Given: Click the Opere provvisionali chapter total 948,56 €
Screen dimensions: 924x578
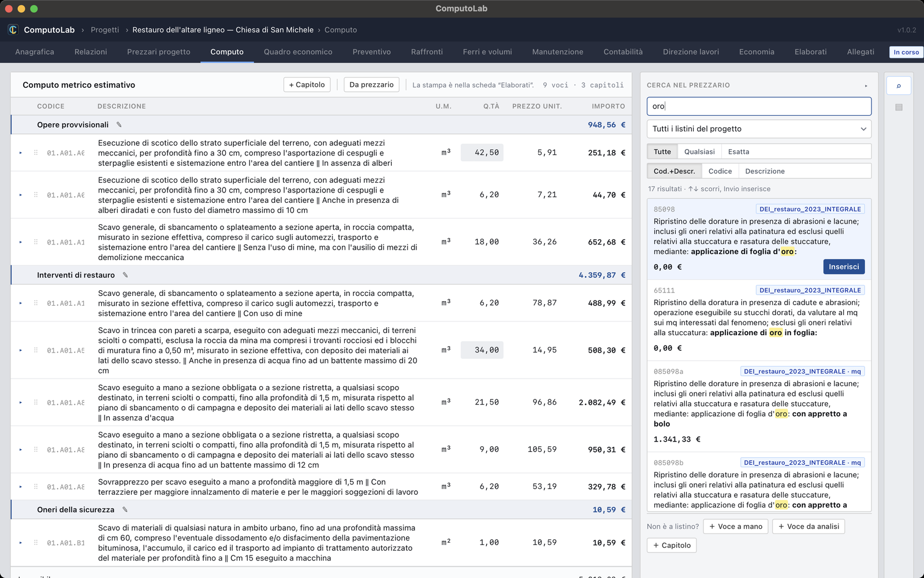Looking at the screenshot, I should [x=606, y=125].
